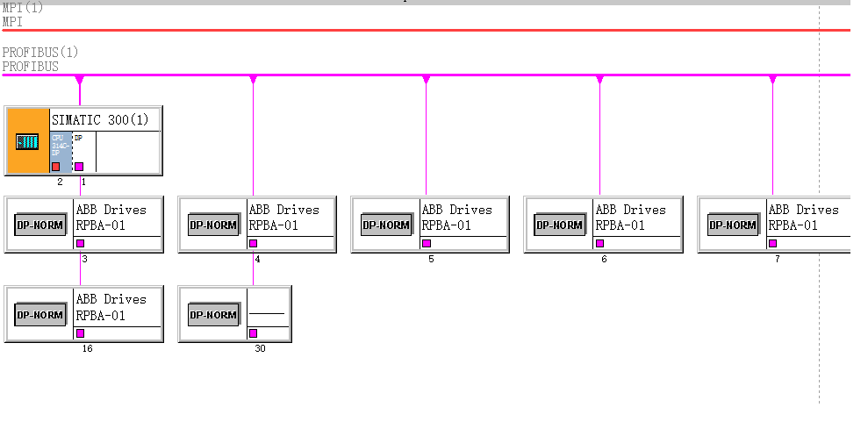Select the DP-NORM icon of slave address 30

coord(213,314)
